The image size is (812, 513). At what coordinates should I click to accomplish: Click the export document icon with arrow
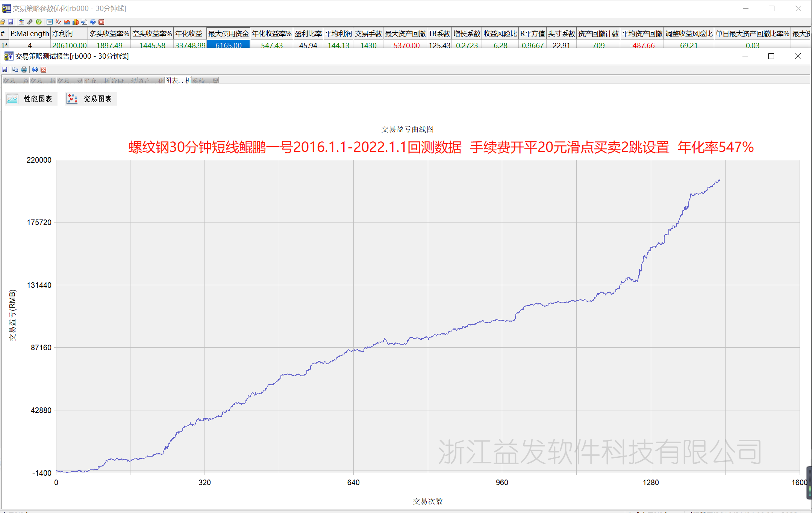tap(84, 22)
